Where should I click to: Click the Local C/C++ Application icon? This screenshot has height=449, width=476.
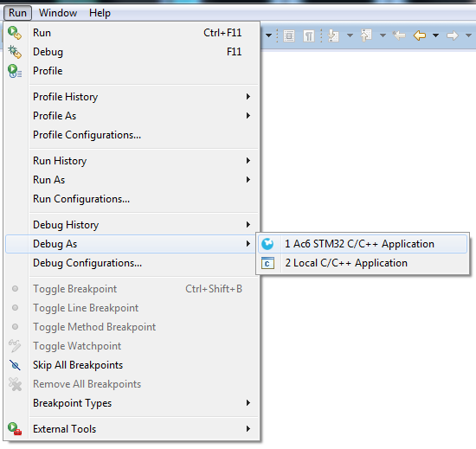click(x=267, y=263)
